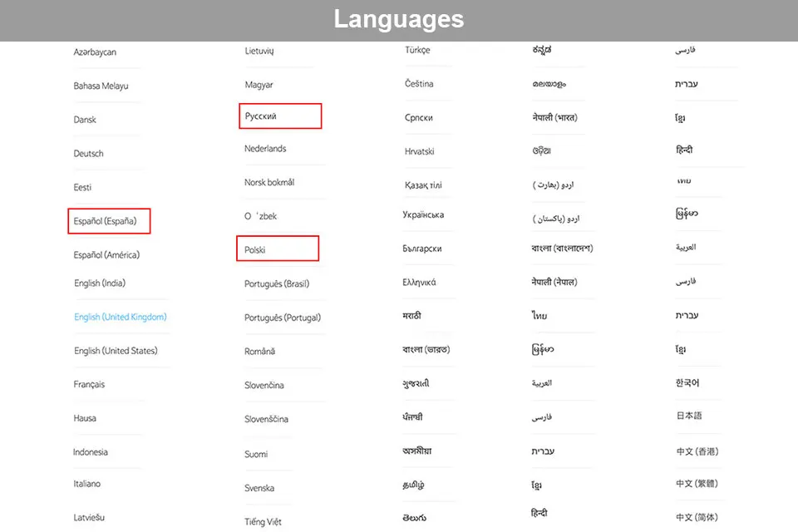Image resolution: width=798 pixels, height=532 pixels.
Task: Pick Hausa from the languages
Action: (x=85, y=418)
